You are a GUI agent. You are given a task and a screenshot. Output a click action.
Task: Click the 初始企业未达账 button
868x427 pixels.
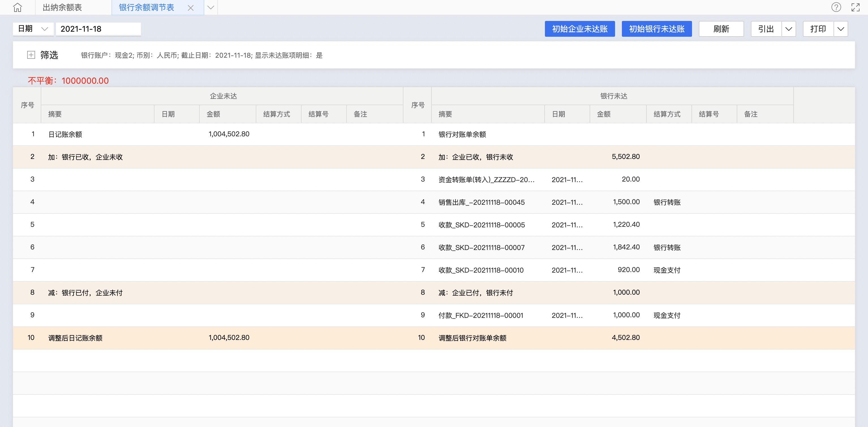coord(580,29)
